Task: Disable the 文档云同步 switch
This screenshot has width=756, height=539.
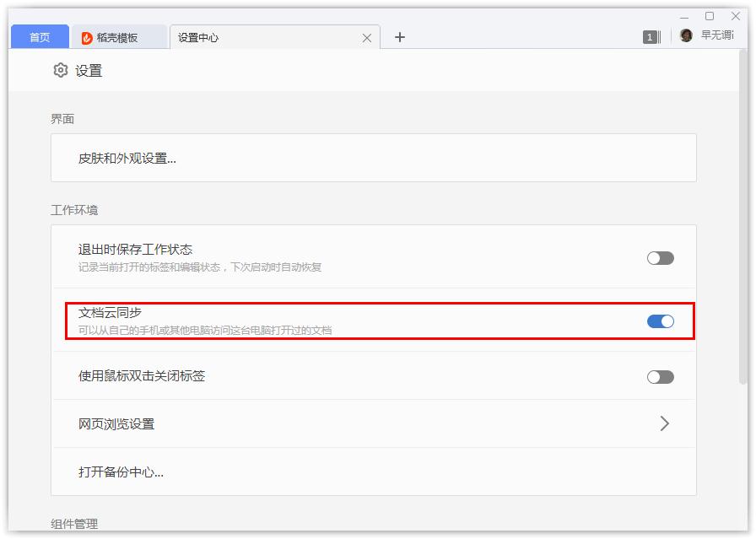Action: click(x=660, y=321)
